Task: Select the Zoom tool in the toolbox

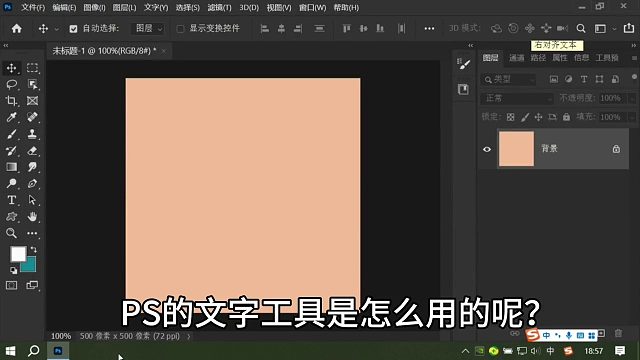Action: (11, 233)
